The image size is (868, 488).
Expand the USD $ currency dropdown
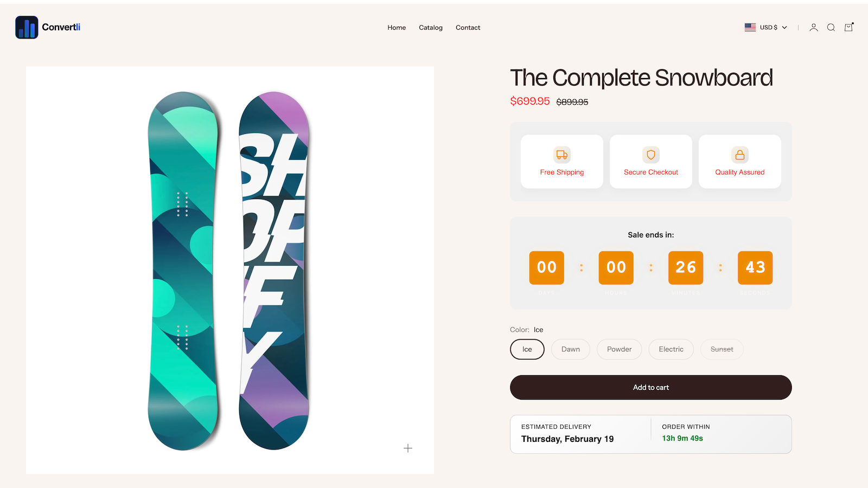point(766,28)
